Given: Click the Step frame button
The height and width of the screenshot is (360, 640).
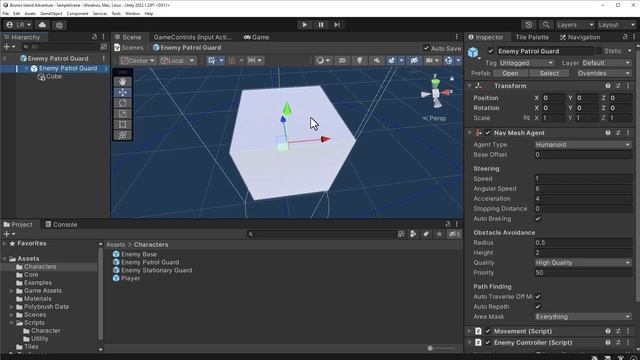Looking at the screenshot, I should [337, 25].
